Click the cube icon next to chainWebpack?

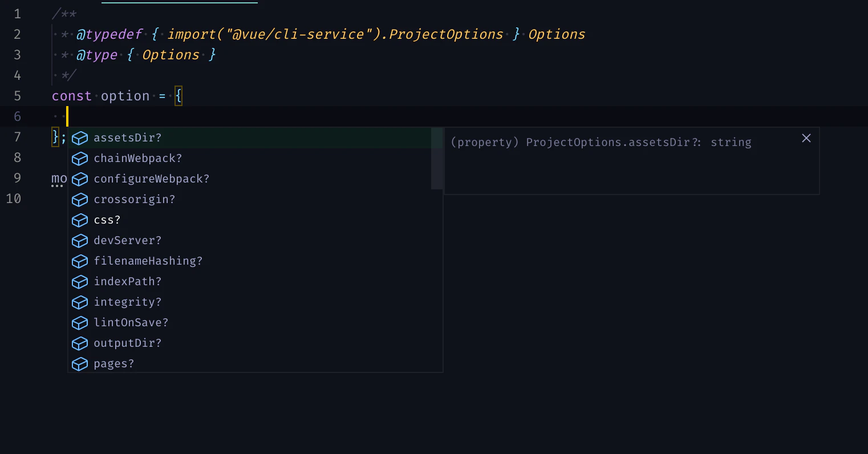(x=80, y=159)
